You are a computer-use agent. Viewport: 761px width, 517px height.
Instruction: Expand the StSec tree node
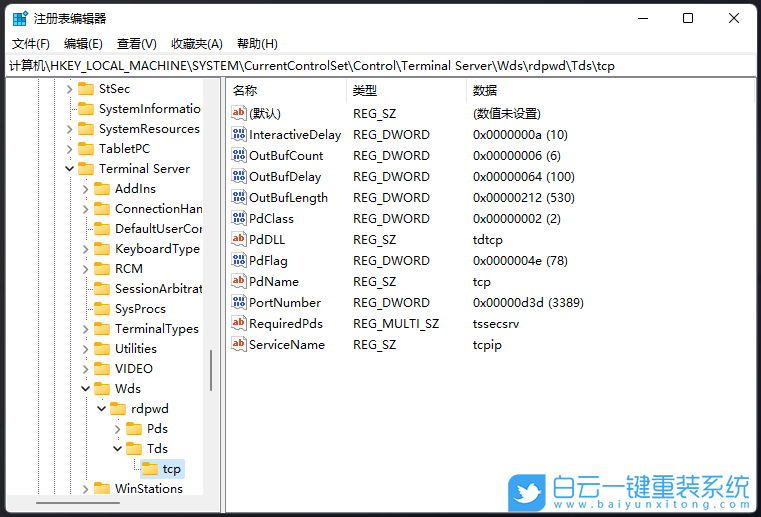[69, 89]
